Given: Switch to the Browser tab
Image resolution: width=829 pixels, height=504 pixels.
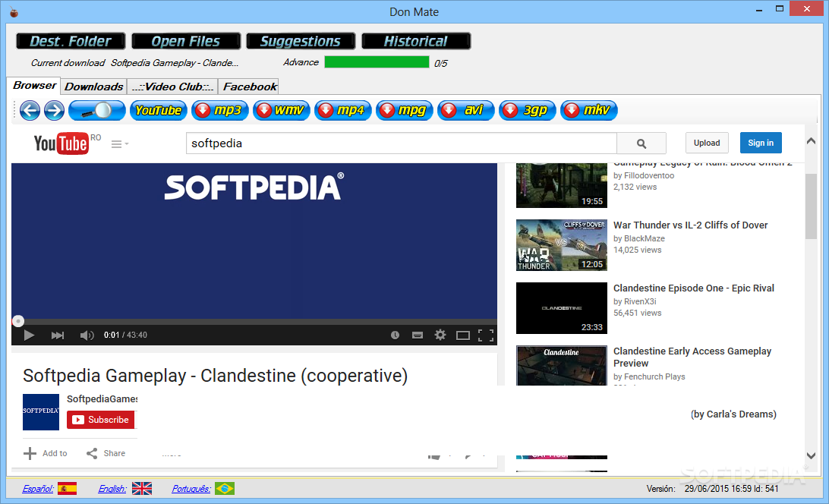Looking at the screenshot, I should 34,86.
